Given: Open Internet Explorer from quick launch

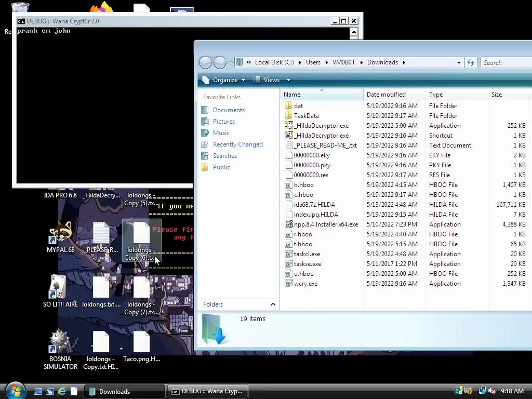Looking at the screenshot, I should coord(62,391).
